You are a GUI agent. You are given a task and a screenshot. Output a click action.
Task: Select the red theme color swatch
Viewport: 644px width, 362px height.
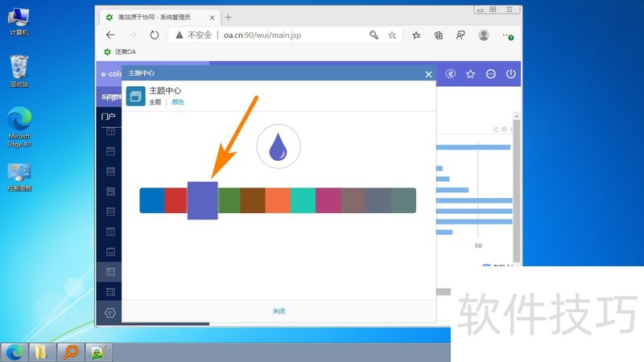pyautogui.click(x=176, y=200)
